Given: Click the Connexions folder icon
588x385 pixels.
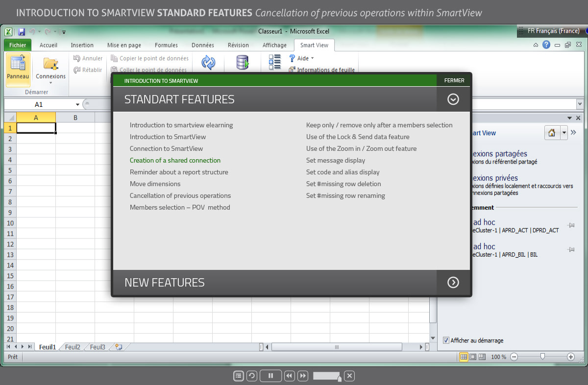Looking at the screenshot, I should tap(50, 64).
